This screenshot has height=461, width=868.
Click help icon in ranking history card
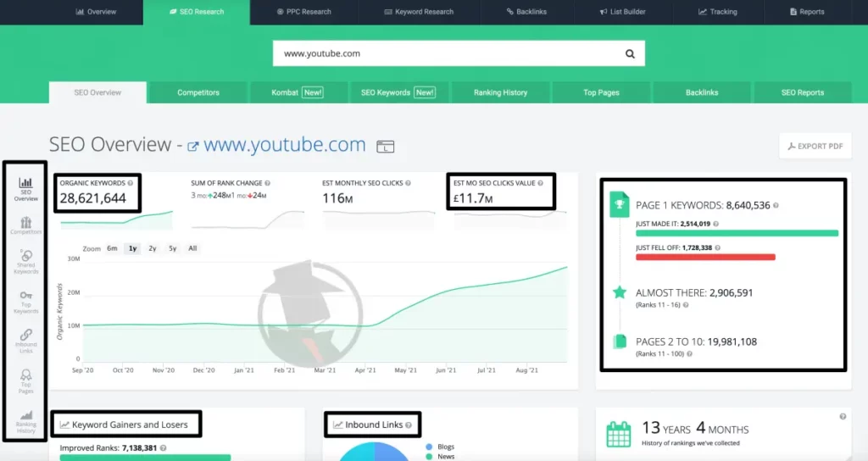[843, 417]
